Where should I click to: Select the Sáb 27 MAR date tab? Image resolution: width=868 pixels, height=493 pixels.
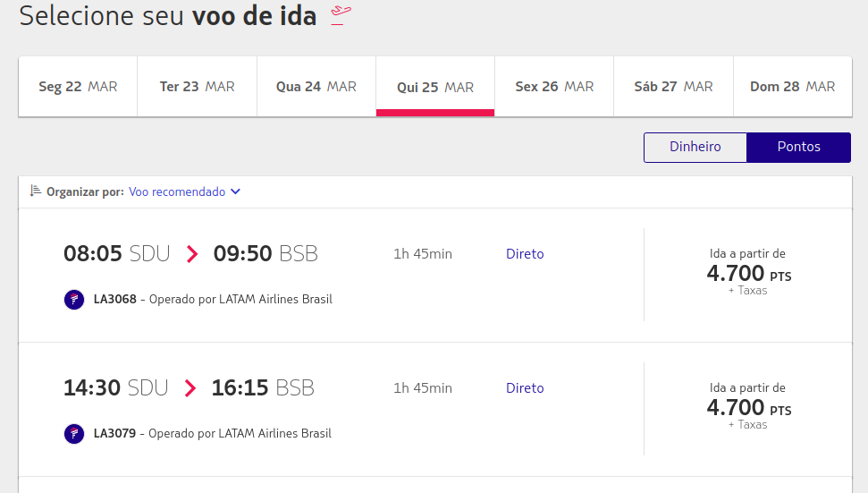point(673,87)
